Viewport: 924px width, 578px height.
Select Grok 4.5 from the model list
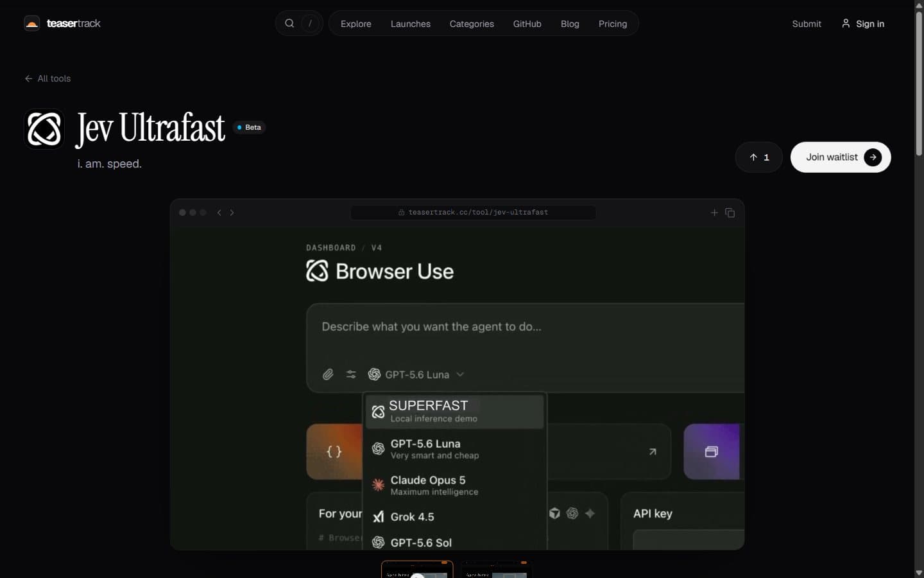[455, 517]
